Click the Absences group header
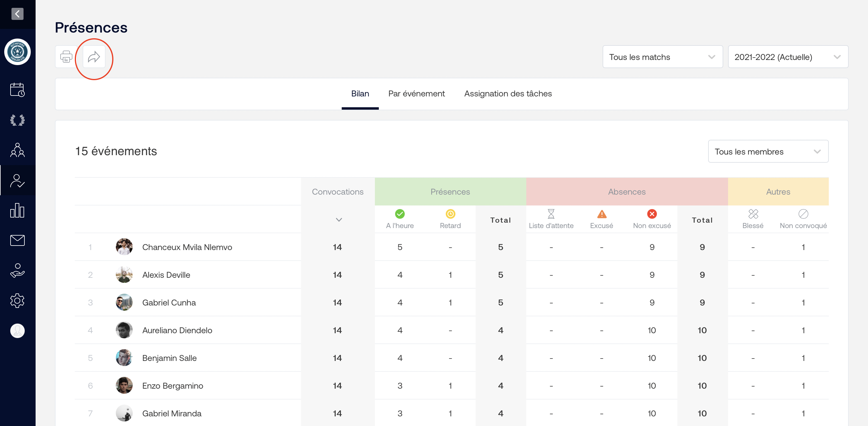This screenshot has width=868, height=426. click(x=627, y=192)
